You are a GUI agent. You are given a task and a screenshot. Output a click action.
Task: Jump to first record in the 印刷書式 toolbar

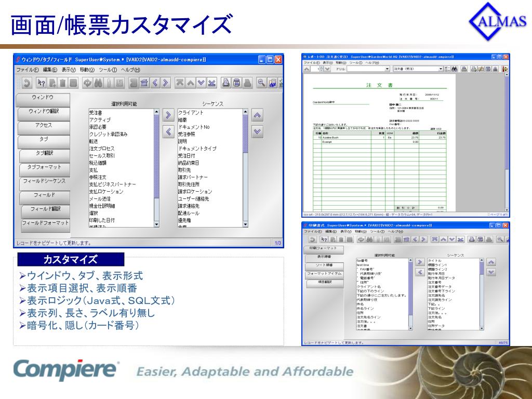(435, 240)
